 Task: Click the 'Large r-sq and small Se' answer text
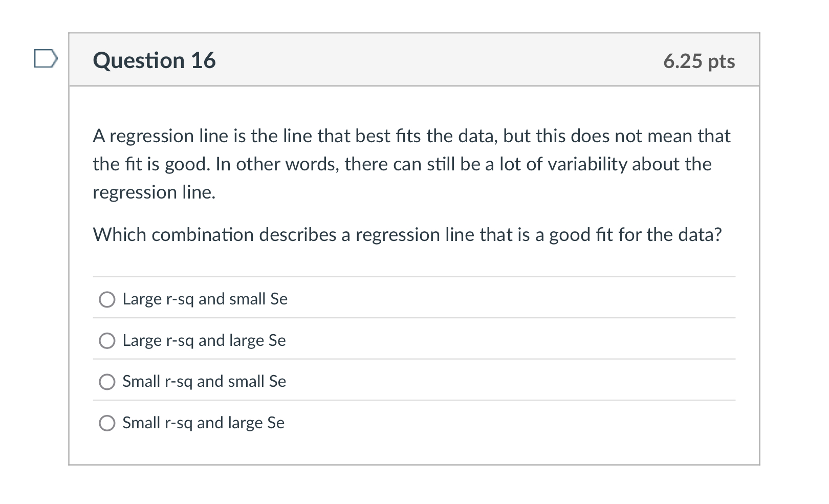pos(205,299)
